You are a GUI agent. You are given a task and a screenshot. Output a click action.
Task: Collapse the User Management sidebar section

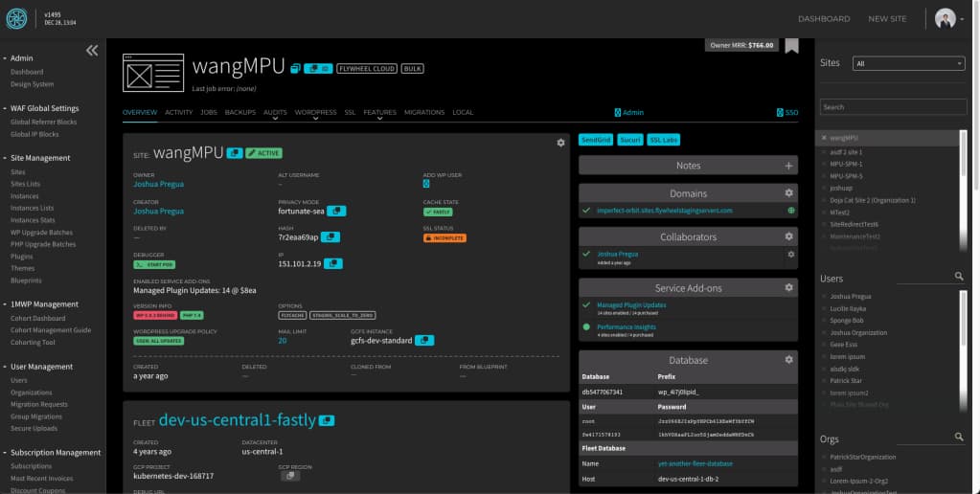pyautogui.click(x=5, y=368)
